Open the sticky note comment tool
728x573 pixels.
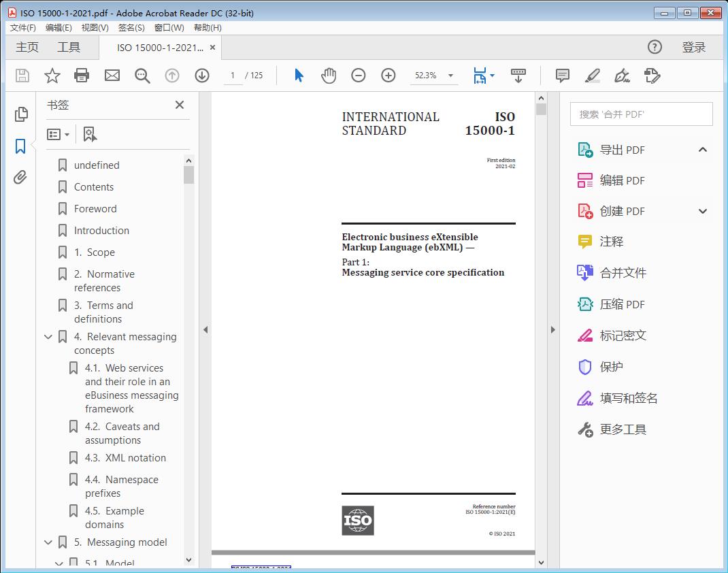[x=562, y=76]
